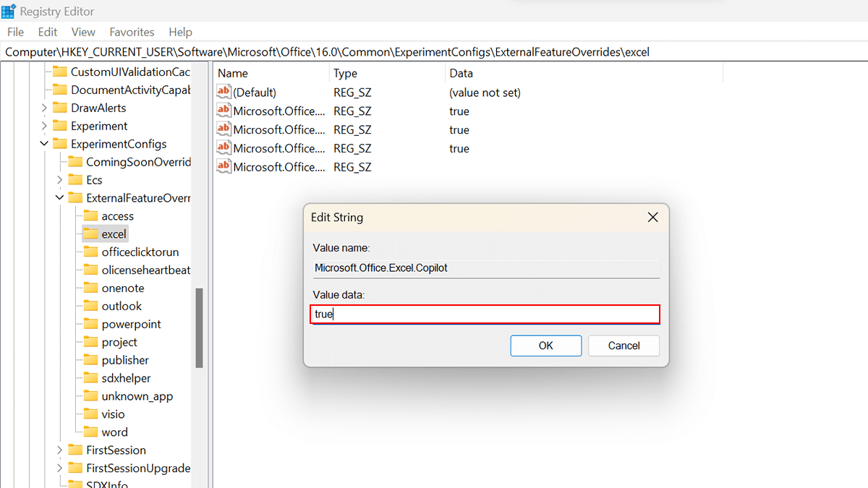868x488 pixels.
Task: Close the Edit String dialog
Action: [652, 217]
